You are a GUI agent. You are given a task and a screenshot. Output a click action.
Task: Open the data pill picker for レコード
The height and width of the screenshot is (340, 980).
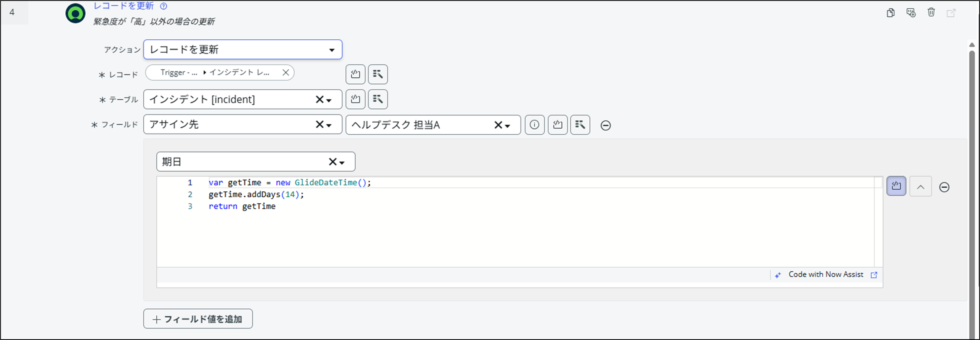tap(378, 74)
